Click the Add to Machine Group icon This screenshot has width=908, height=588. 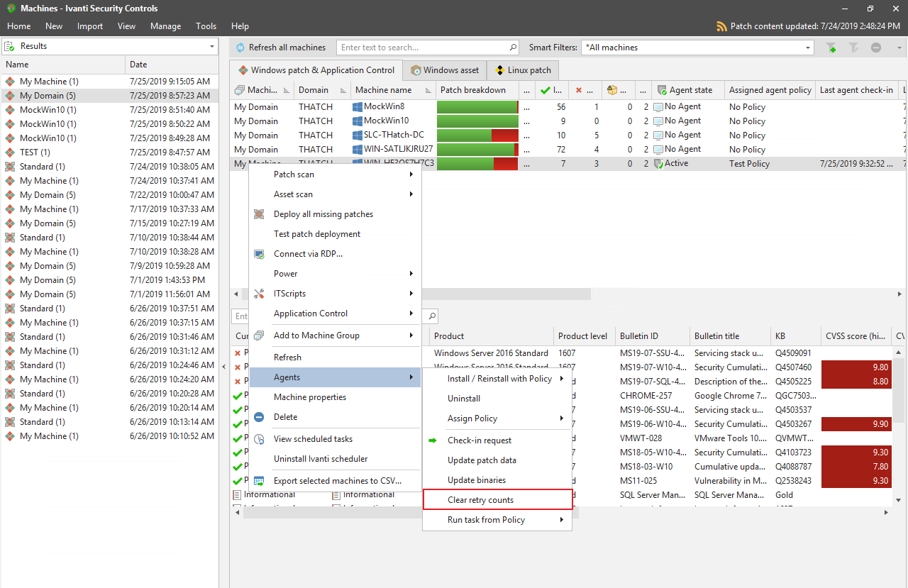[259, 335]
